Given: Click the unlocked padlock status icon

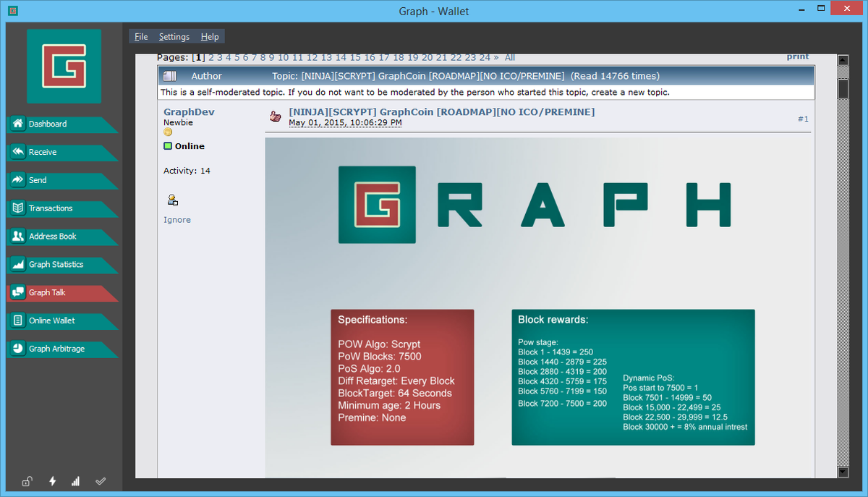Looking at the screenshot, I should 27,481.
